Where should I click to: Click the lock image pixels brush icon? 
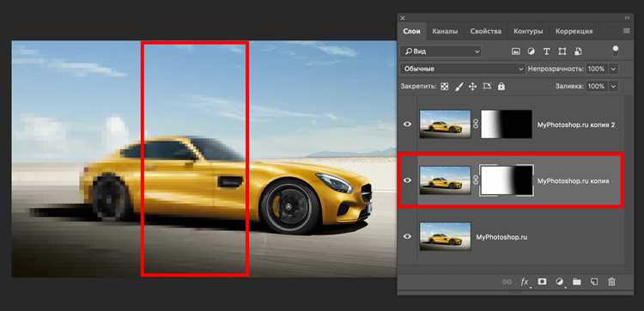click(x=459, y=87)
